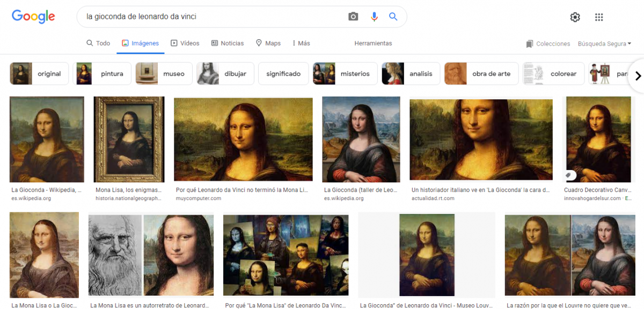
Task: Select the "misterios" filter chip
Action: (345, 74)
